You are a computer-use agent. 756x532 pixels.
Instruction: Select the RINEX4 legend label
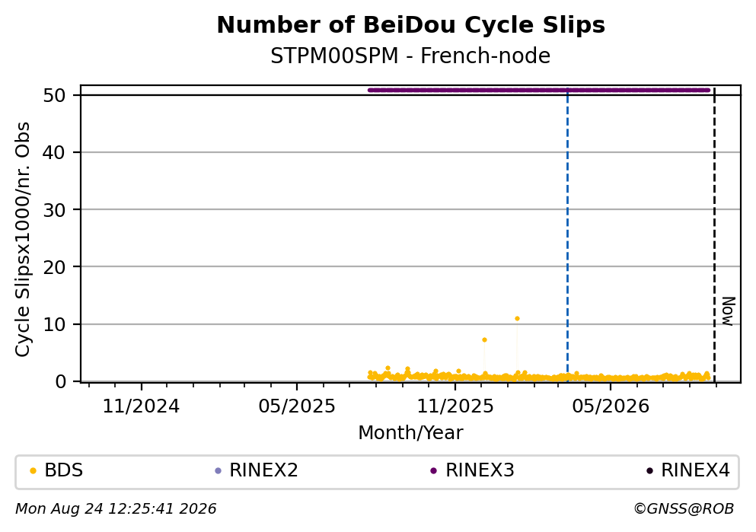point(695,470)
